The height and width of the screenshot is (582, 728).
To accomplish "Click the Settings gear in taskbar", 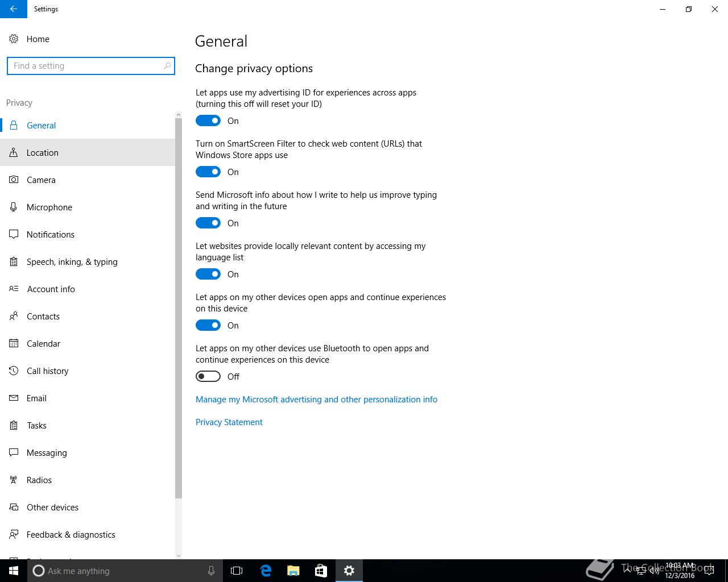I will (349, 571).
